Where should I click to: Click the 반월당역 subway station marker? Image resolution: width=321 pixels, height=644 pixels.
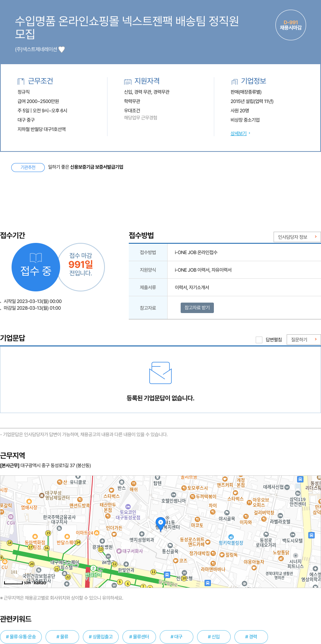(x=93, y=569)
